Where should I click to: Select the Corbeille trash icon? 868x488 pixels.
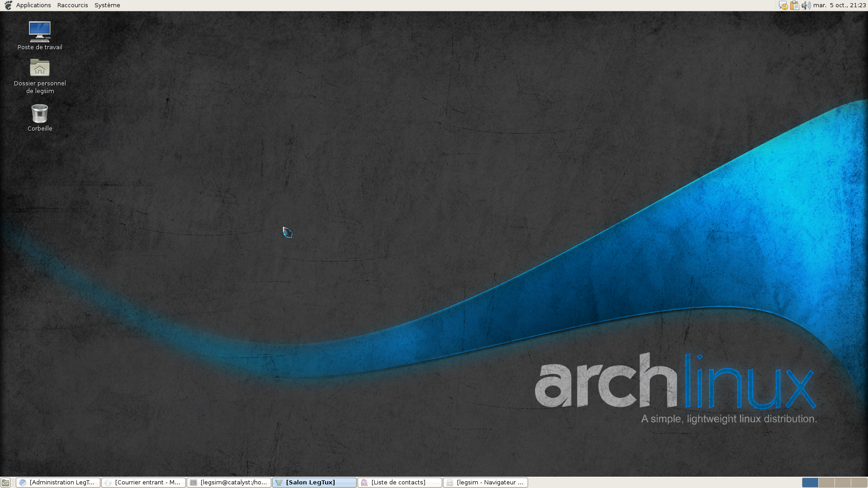click(x=40, y=118)
